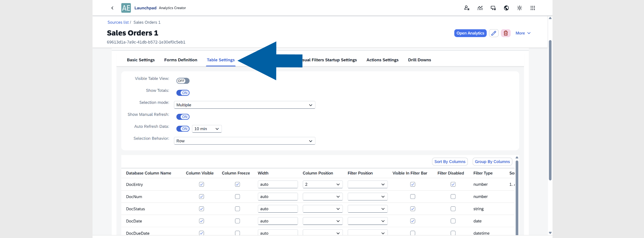Change the Auto Refresh interval from 10 min
The height and width of the screenshot is (238, 644).
[x=207, y=129]
